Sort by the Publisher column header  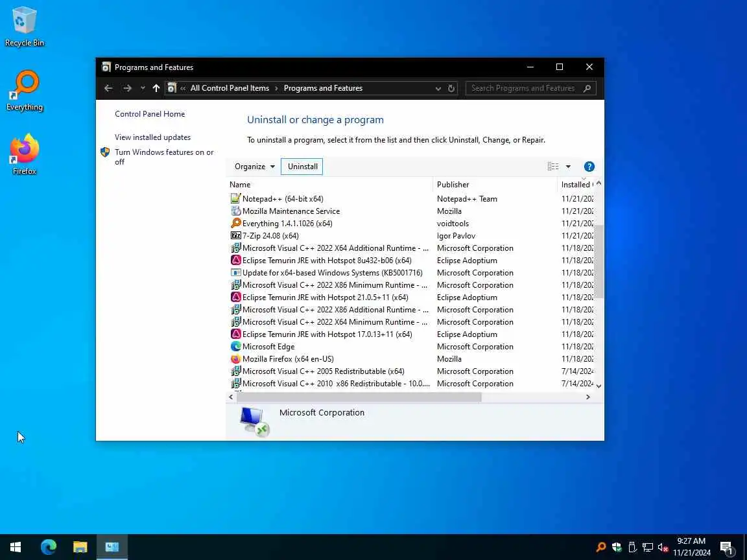click(x=495, y=185)
